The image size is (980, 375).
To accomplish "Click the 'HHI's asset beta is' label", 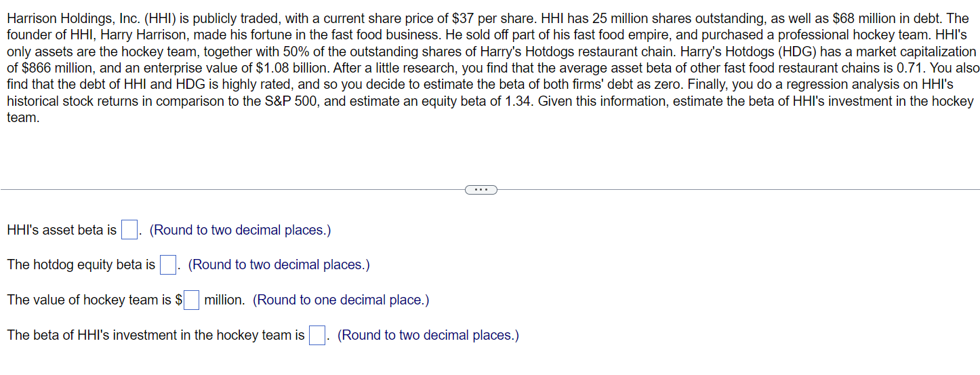I will pyautogui.click(x=61, y=230).
